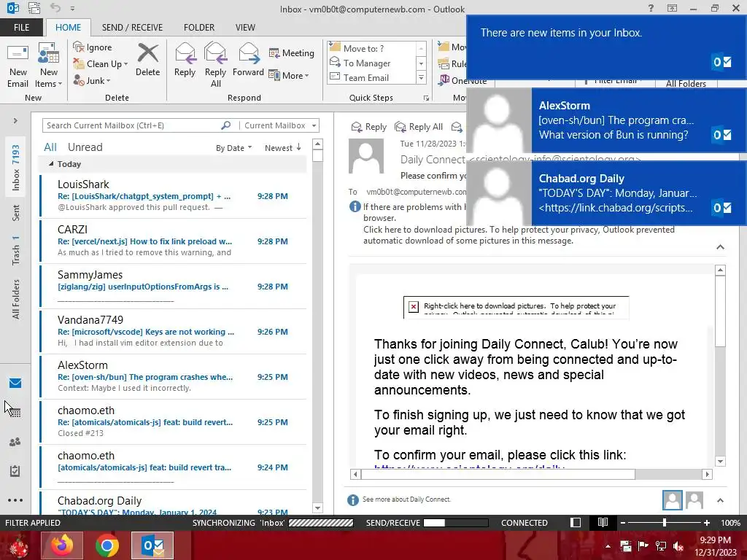This screenshot has height=560, width=747.
Task: Filter the list to Unread messages
Action: (85, 147)
